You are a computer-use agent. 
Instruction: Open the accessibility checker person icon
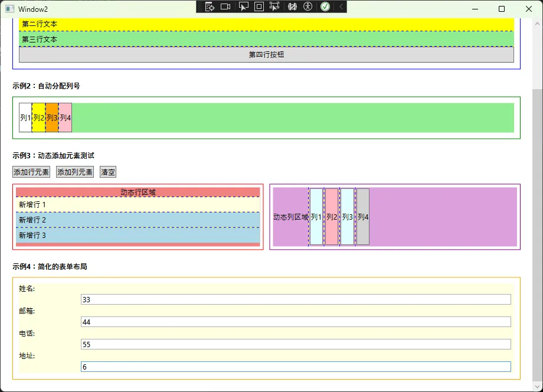point(308,6)
